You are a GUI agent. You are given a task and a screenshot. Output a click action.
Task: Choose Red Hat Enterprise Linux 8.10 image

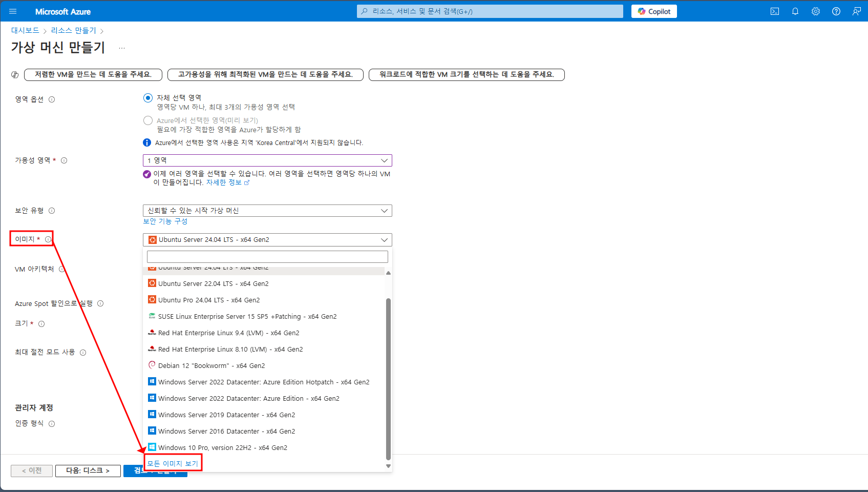coord(264,349)
